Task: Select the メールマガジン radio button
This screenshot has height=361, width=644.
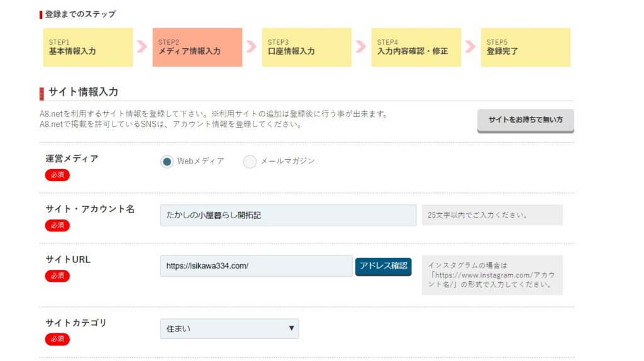Action: pos(250,162)
